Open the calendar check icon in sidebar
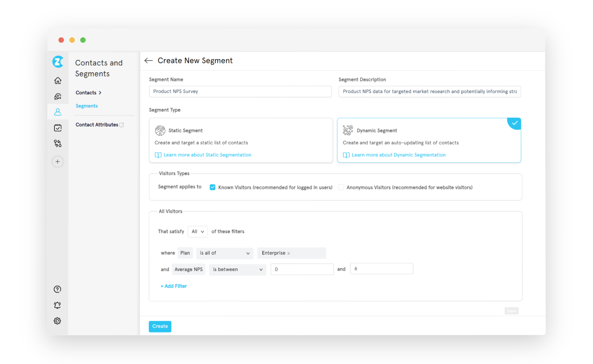593x364 pixels. pyautogui.click(x=58, y=128)
